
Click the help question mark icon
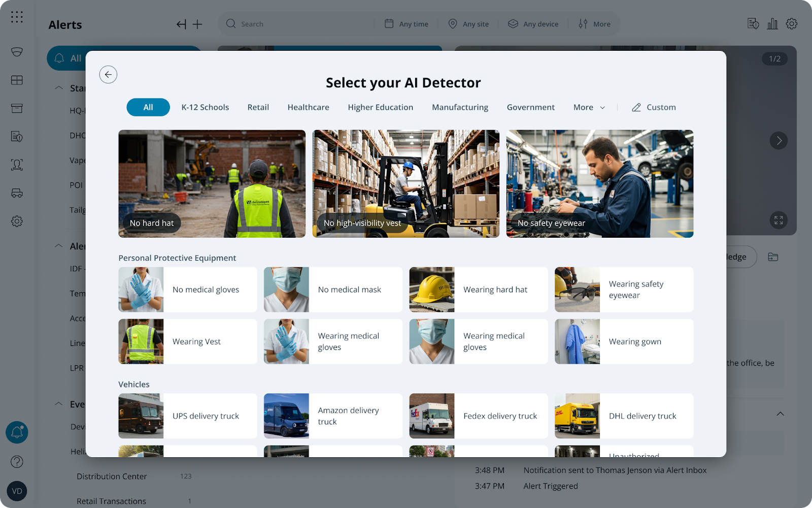coord(17,461)
